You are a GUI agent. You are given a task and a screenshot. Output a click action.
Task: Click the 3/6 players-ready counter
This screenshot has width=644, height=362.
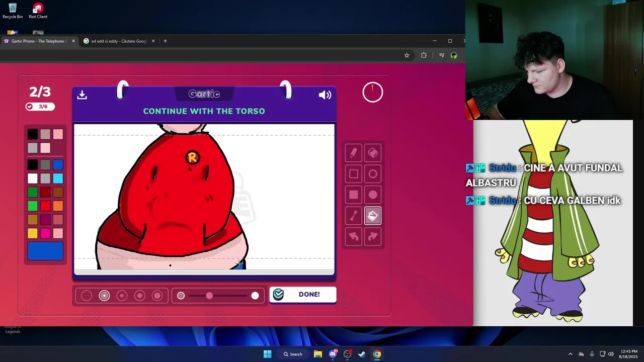[40, 107]
